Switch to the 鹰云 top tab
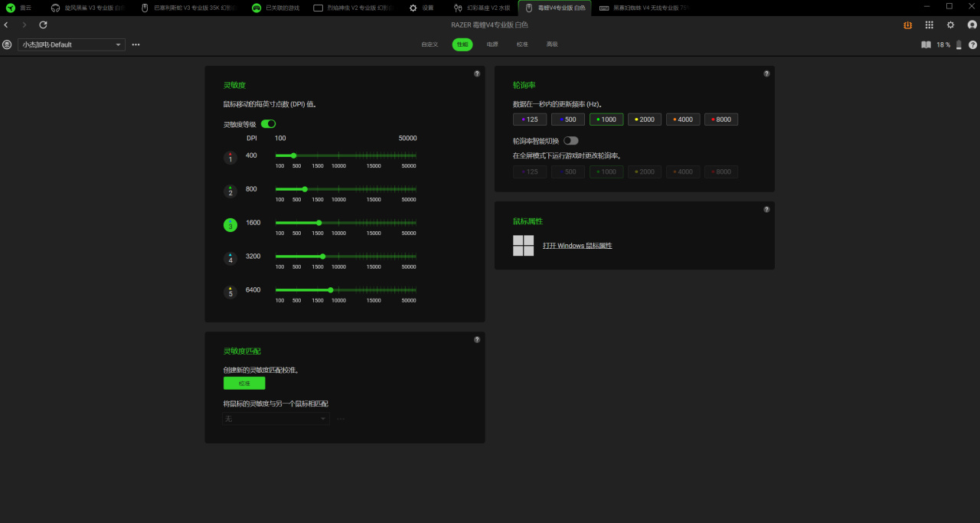The height and width of the screenshot is (523, 980). click(x=21, y=8)
